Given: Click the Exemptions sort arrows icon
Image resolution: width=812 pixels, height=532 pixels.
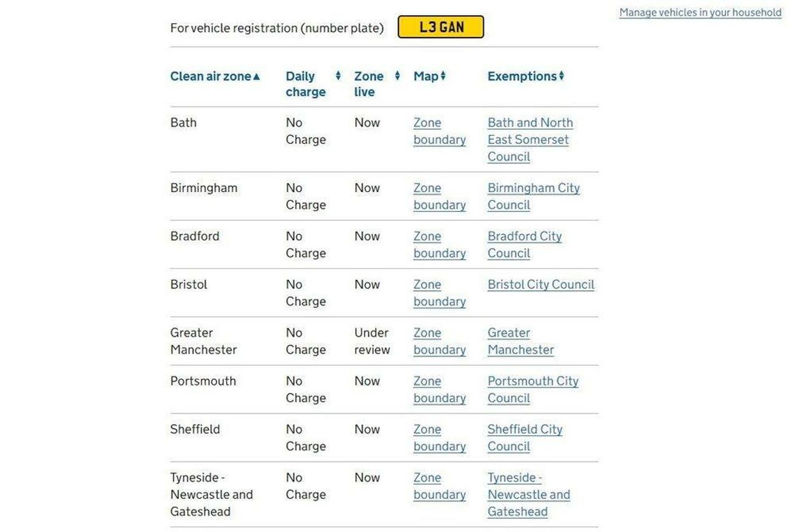Looking at the screenshot, I should pos(562,76).
